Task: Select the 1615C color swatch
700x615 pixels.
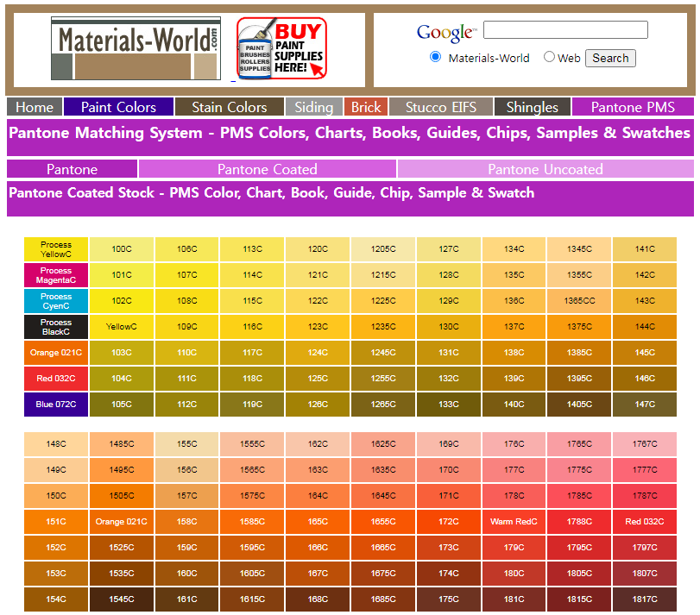Action: pos(252,599)
